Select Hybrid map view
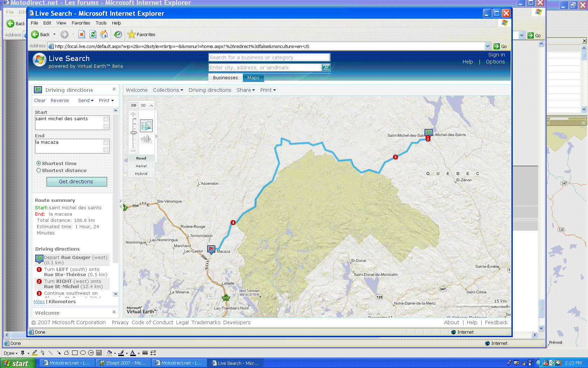This screenshot has height=368, width=588. pos(141,173)
